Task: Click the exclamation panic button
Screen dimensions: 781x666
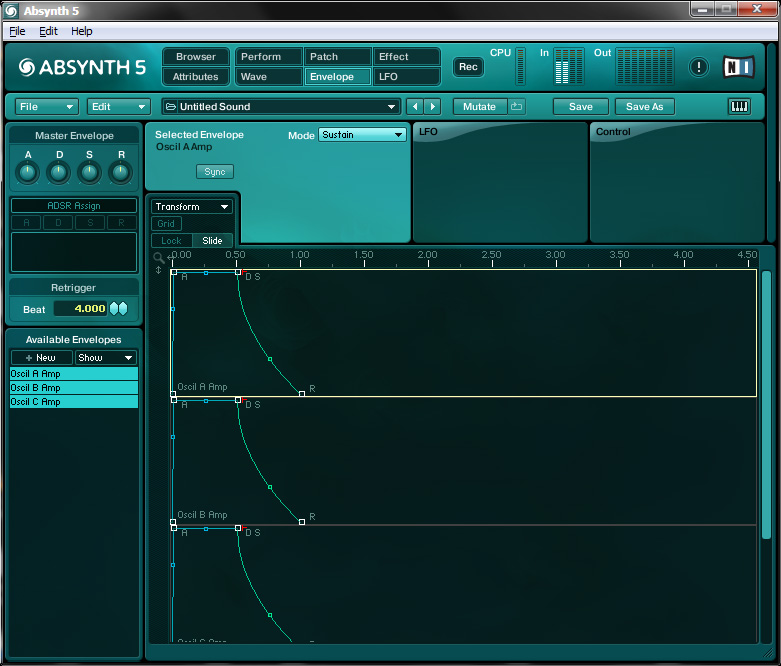Action: click(x=699, y=67)
